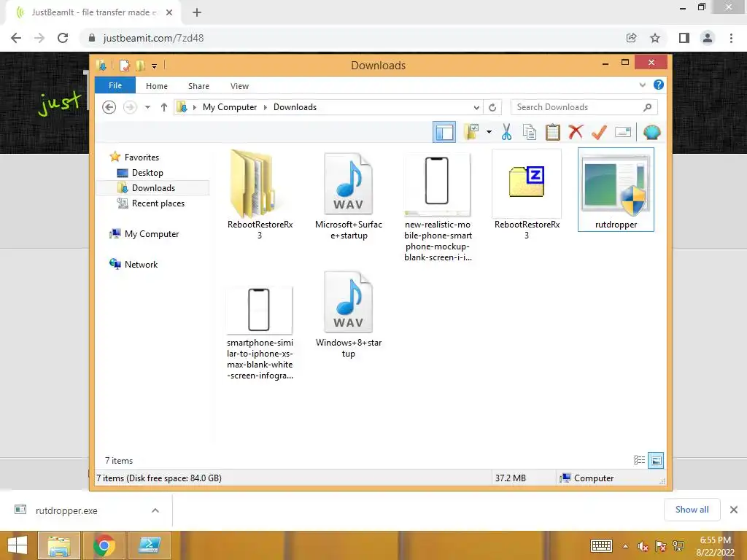The image size is (747, 560).
Task: Reload the JustBeamIt page
Action: click(x=63, y=38)
